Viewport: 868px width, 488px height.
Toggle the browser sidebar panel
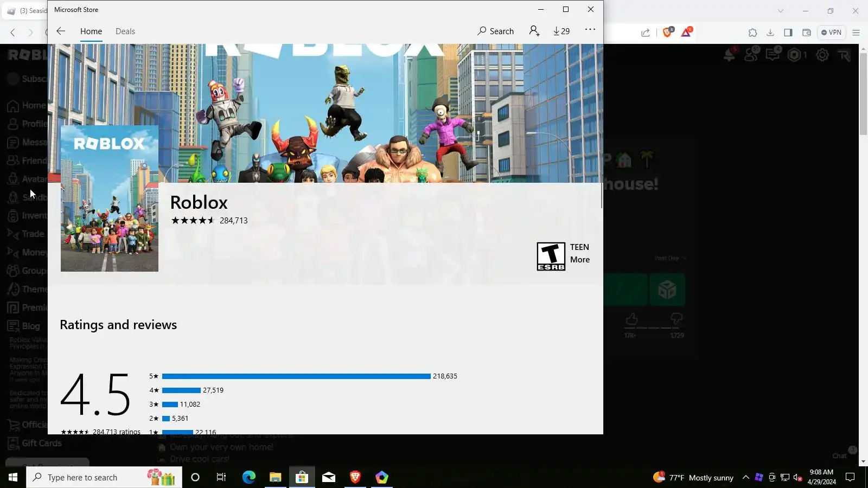click(788, 33)
